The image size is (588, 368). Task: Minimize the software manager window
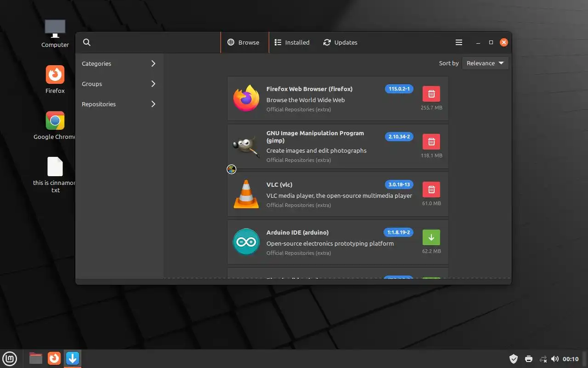[x=478, y=42]
